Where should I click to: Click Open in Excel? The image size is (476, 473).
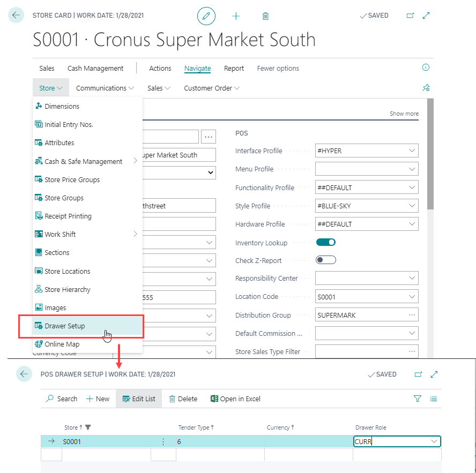point(235,399)
